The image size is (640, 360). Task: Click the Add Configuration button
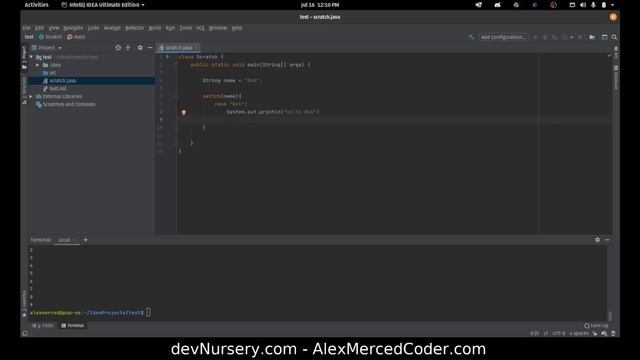tap(503, 37)
